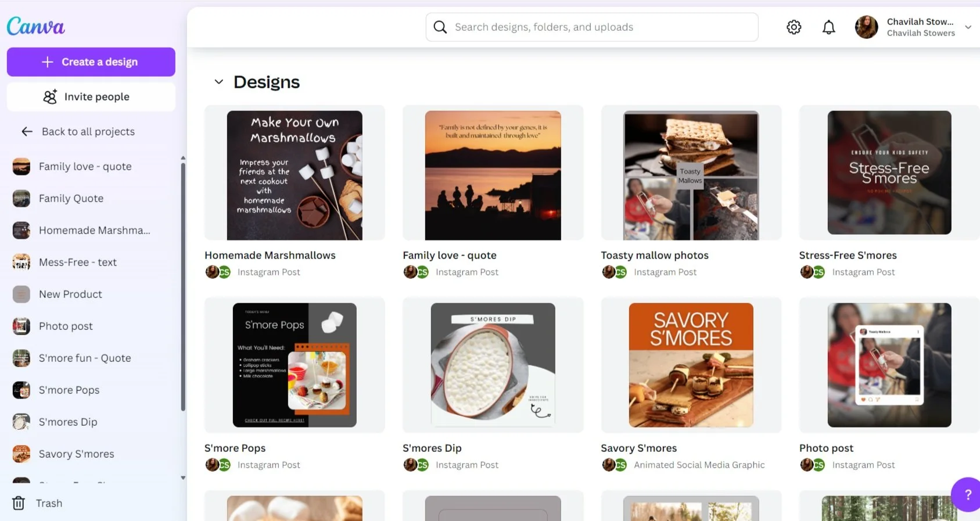Screen dimensions: 980x521
Task: Open the help question mark button
Action: [x=967, y=494]
